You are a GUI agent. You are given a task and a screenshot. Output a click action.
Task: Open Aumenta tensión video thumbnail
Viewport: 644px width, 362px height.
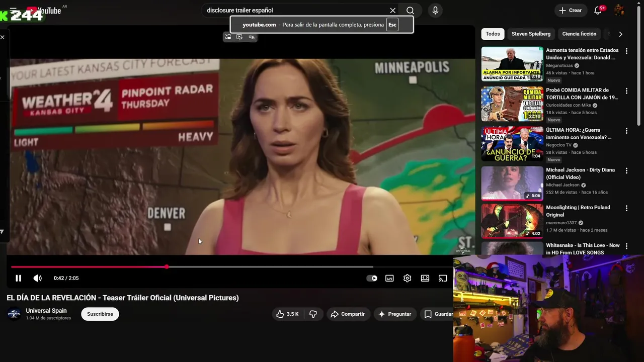[x=512, y=64]
